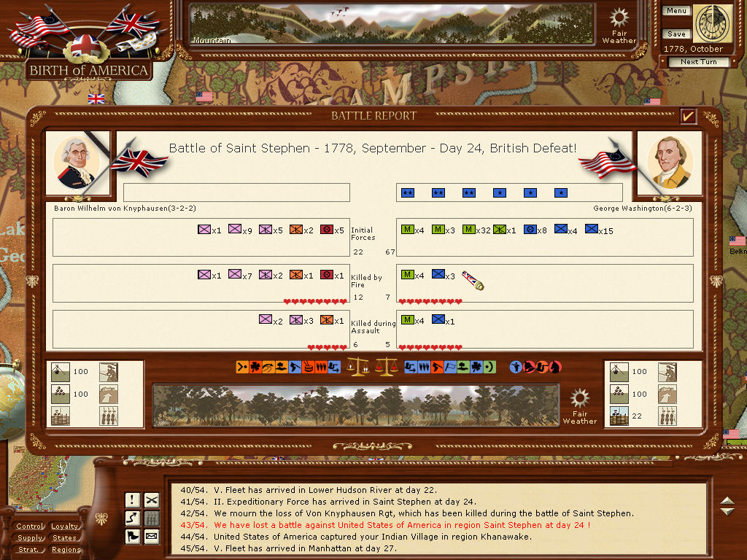Click the exclamation mark message filter icon
Screen dimensions: 747x560
[x=133, y=499]
